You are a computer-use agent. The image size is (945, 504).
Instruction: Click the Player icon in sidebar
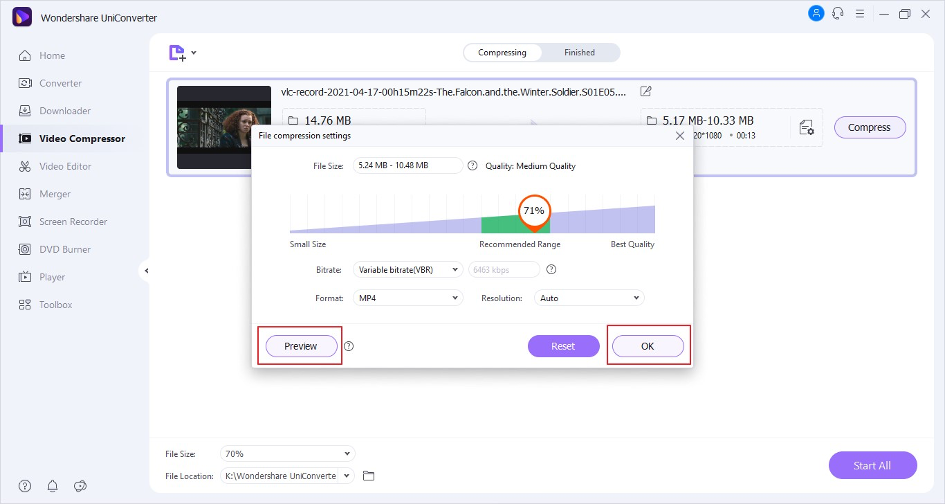point(25,277)
